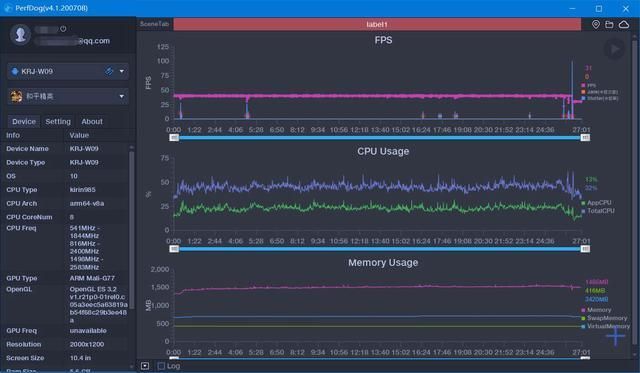Click the round play record button
This screenshot has width=640, height=373.
pos(614,49)
